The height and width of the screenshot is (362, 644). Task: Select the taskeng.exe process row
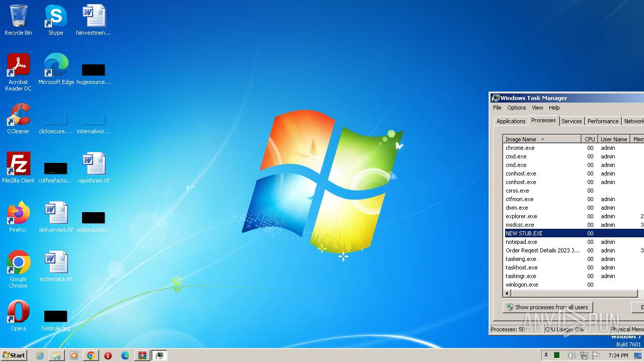pos(574,259)
